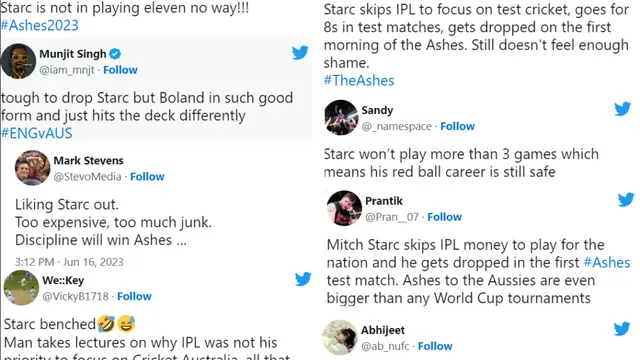Follow @ab_nufc account
The image size is (640, 360).
click(x=435, y=346)
